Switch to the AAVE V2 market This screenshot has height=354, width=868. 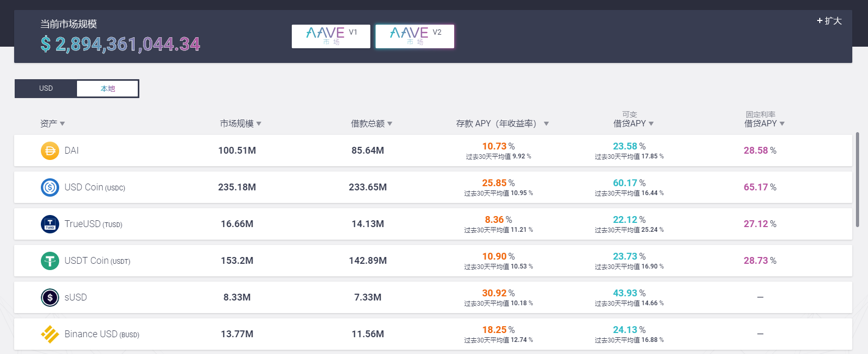[415, 36]
